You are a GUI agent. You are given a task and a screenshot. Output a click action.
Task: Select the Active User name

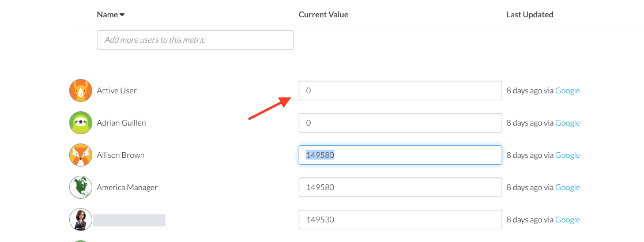click(x=116, y=90)
